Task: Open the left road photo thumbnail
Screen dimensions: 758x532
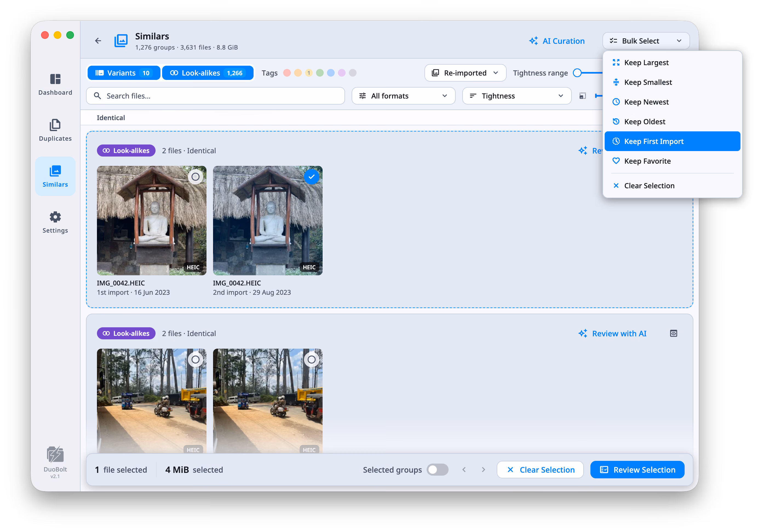Action: 151,401
